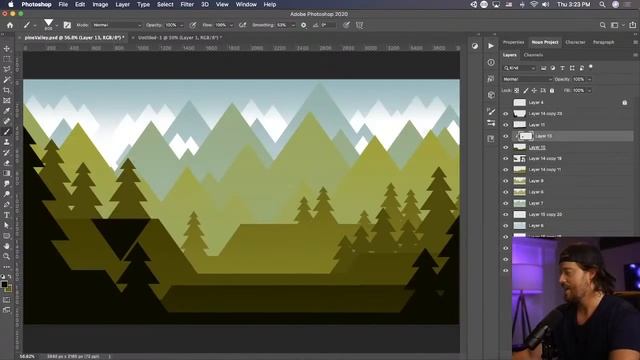Hide Layer 14 copy 23

click(x=506, y=114)
